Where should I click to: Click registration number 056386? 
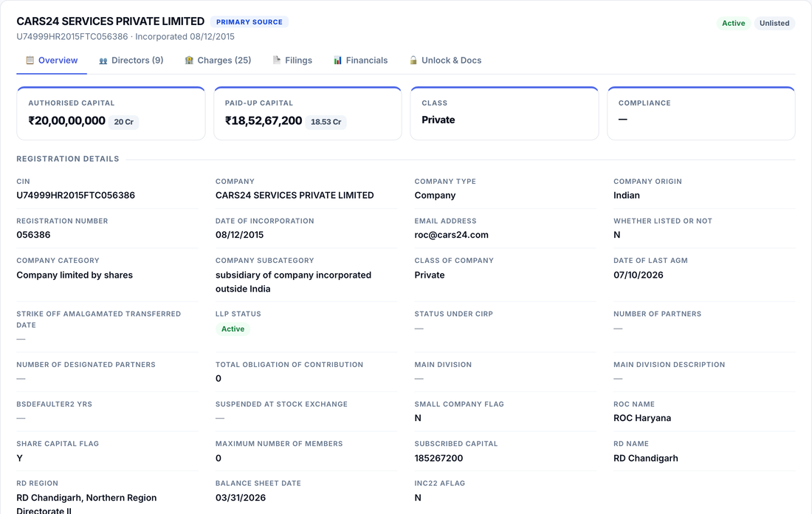click(x=33, y=235)
